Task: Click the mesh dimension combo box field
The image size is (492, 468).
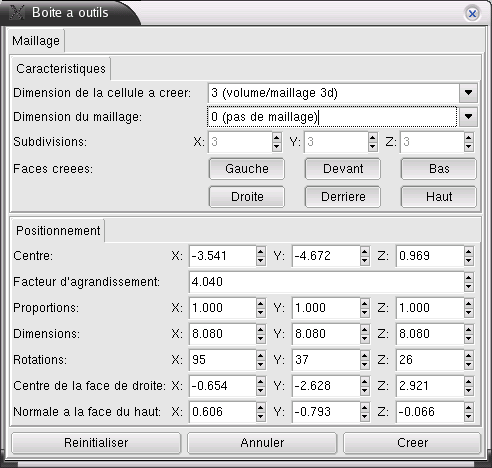Action: [332, 117]
